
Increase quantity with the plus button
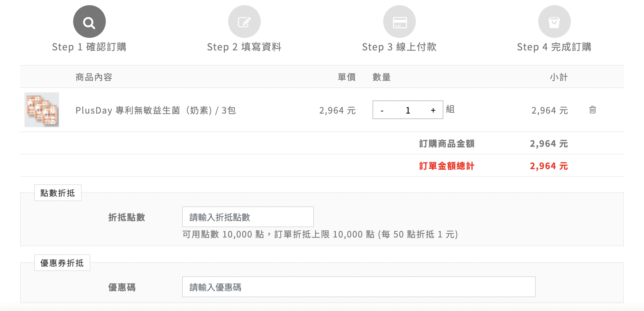[x=433, y=110]
